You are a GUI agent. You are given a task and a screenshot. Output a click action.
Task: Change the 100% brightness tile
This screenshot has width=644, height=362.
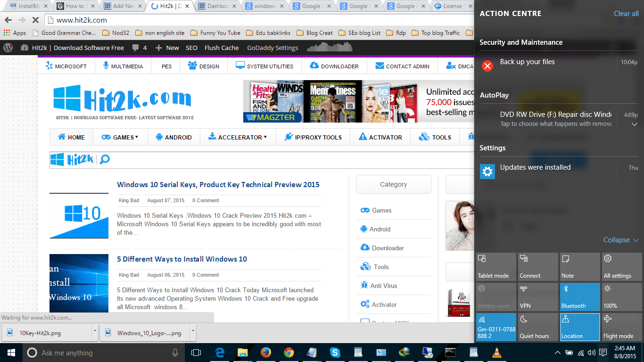click(622, 297)
